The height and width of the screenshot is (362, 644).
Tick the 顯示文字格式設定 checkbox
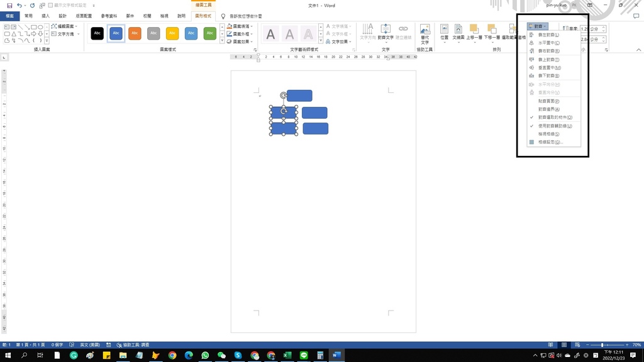pyautogui.click(x=50, y=5)
